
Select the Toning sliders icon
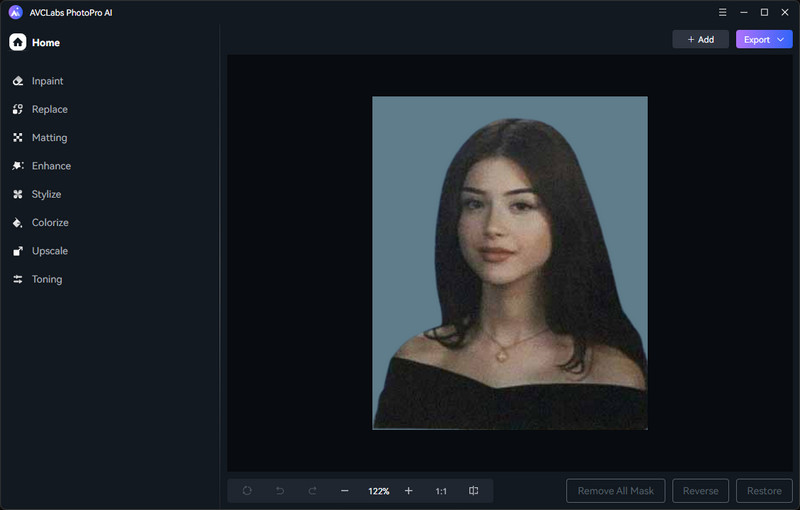pos(18,279)
